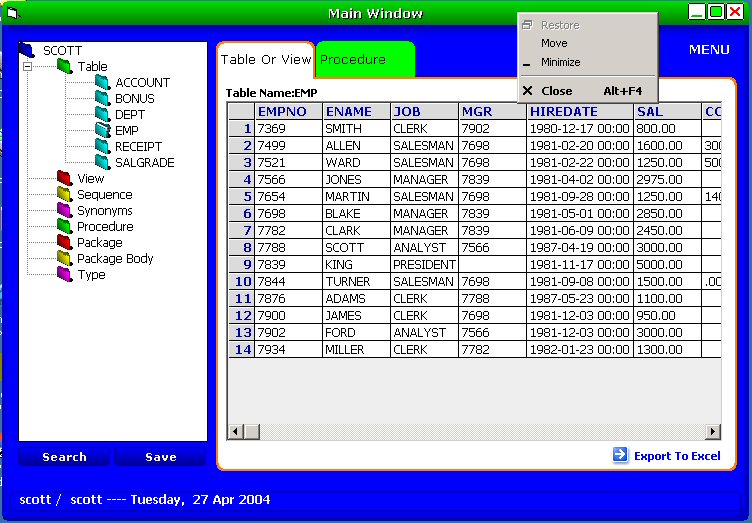Click the RECEIPT table folder icon

[102, 146]
